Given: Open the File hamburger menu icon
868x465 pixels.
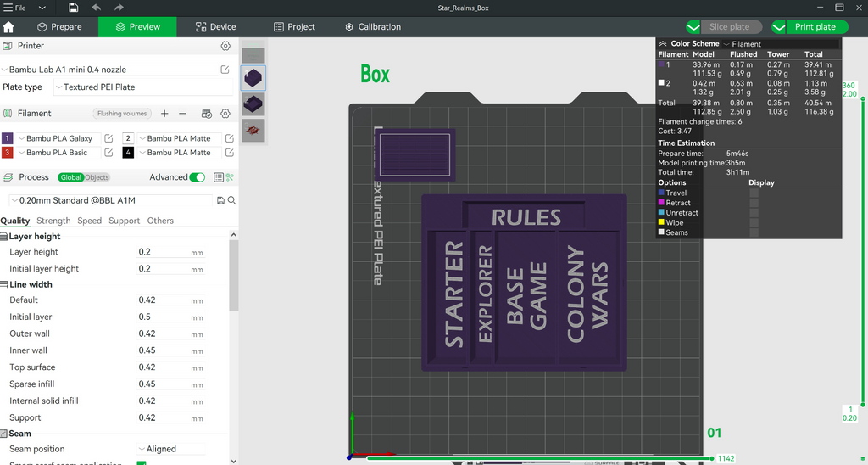Looking at the screenshot, I should click(x=8, y=8).
